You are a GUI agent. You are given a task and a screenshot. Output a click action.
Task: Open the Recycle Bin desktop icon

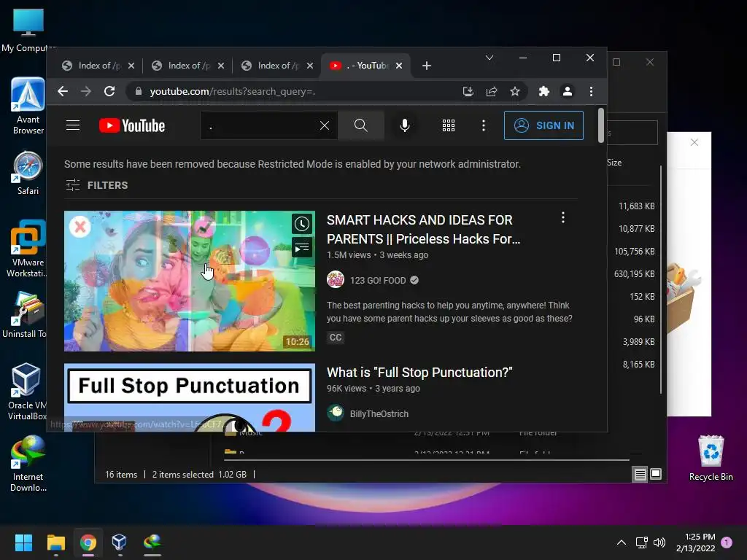[711, 458]
